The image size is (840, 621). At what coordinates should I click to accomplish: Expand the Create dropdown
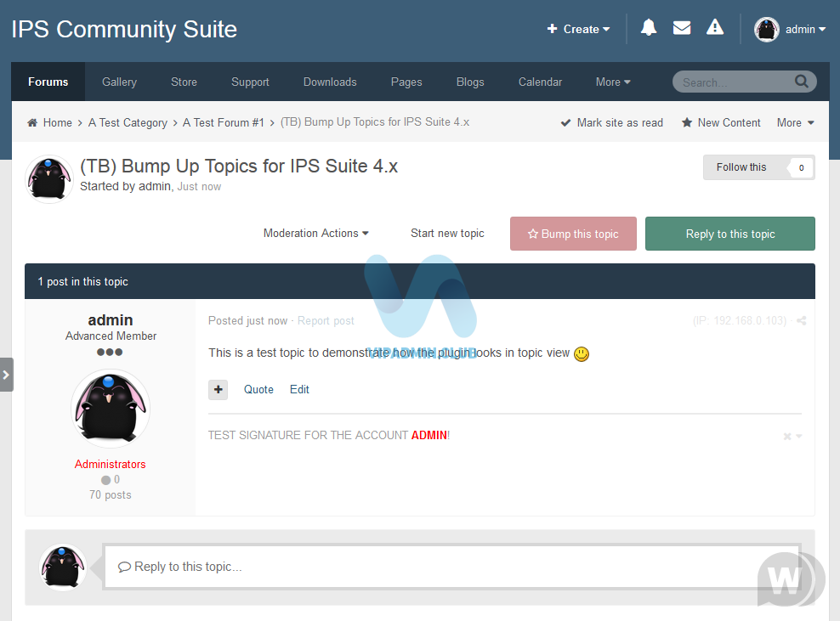(578, 30)
